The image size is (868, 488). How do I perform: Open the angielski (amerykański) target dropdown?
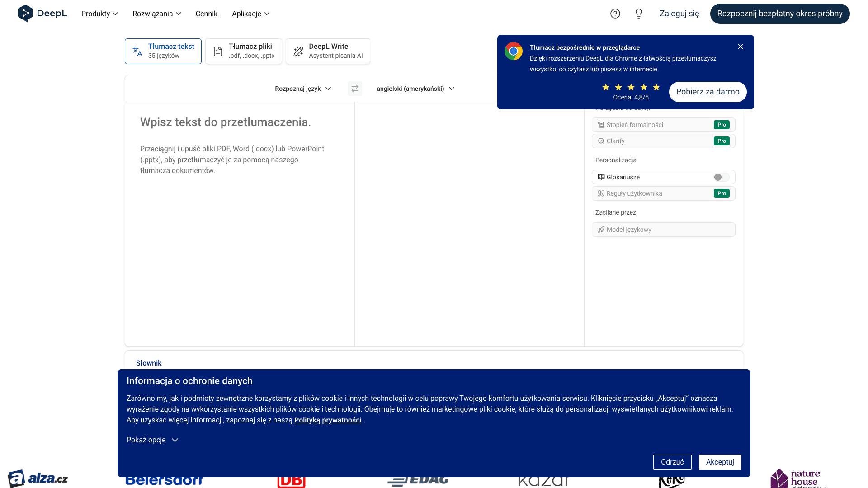pos(415,89)
